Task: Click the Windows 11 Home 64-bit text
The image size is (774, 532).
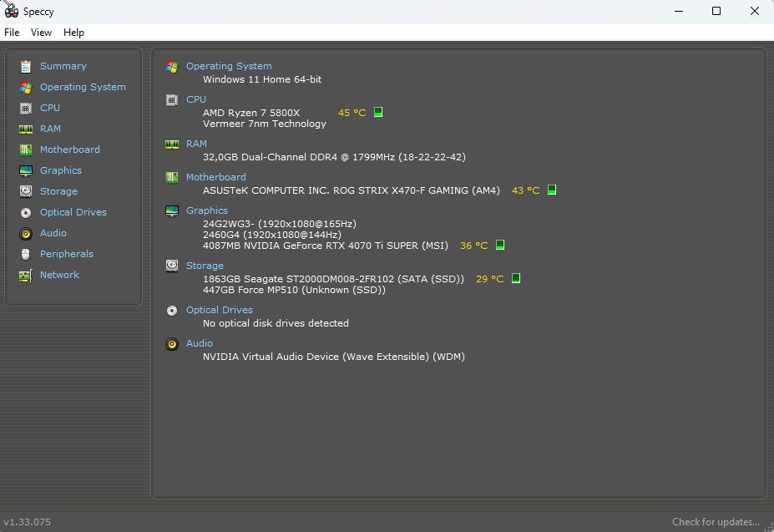Action: click(262, 79)
